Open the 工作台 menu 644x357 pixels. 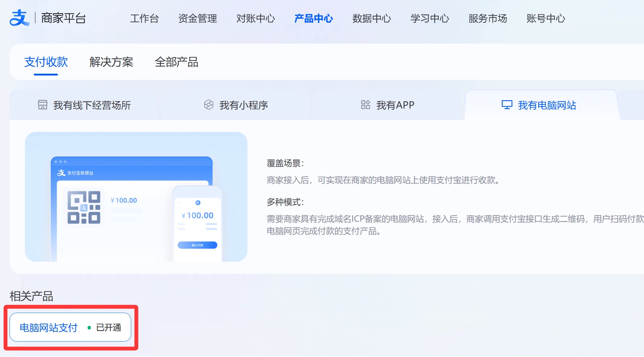click(x=144, y=18)
